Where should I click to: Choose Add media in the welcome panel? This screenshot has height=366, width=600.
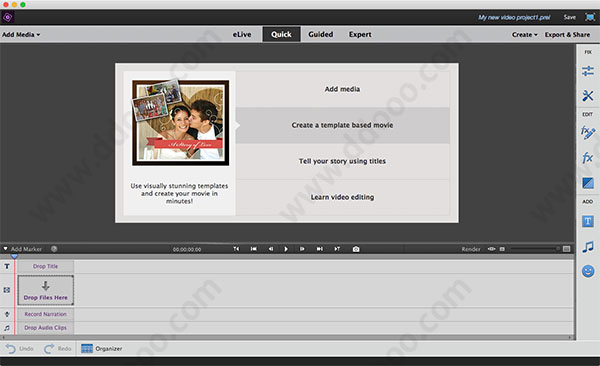pyautogui.click(x=342, y=89)
